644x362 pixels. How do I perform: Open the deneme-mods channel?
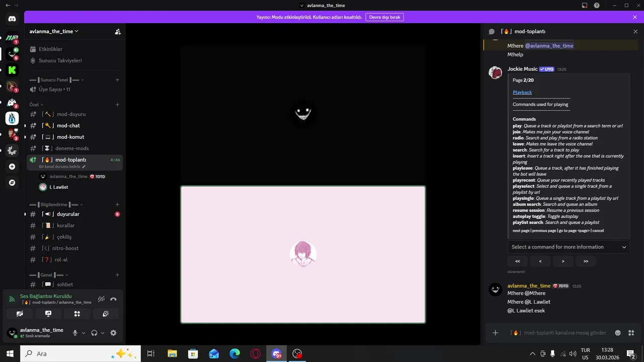[x=75, y=148]
